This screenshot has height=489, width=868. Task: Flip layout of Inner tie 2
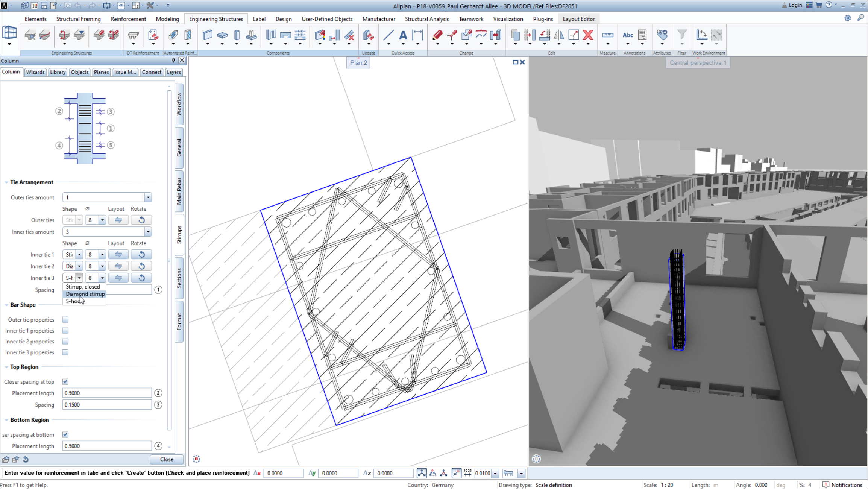[x=118, y=266]
